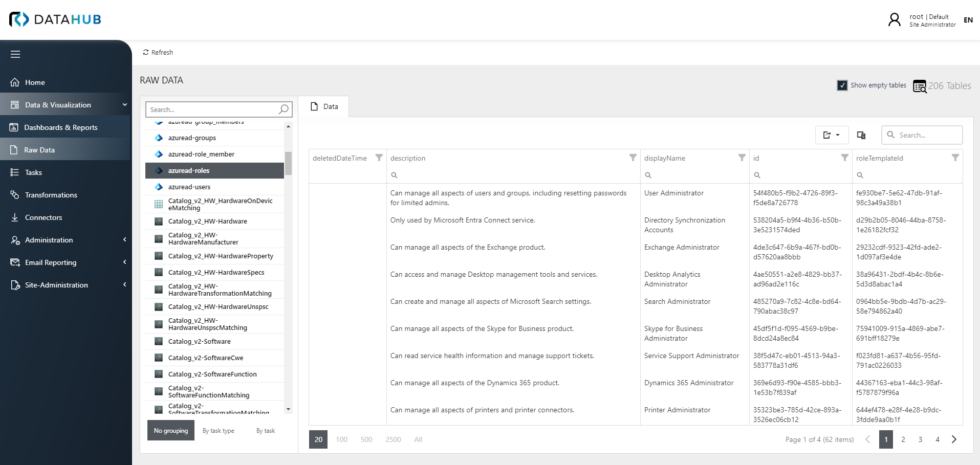Open Tasks from the sidebar icon
The image size is (980, 465).
pos(16,172)
